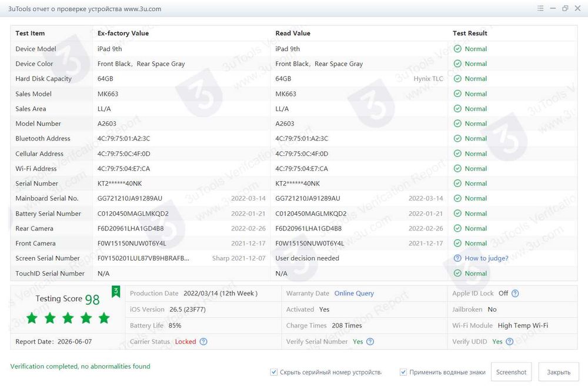Open the title bar menu list icon

click(x=540, y=8)
